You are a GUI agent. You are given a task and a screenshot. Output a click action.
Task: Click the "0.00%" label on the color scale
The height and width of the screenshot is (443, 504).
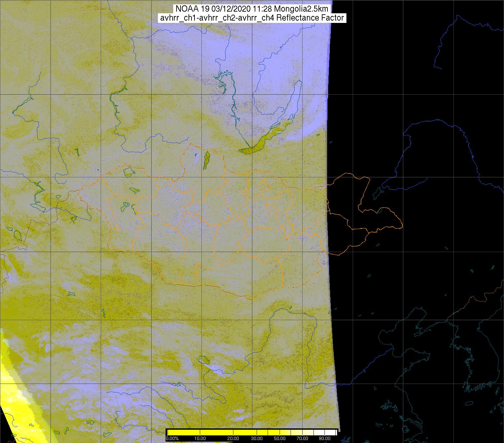[172, 439]
